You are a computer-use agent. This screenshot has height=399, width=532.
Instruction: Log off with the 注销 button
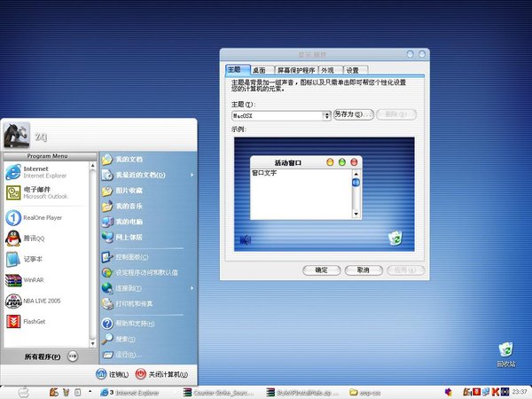[x=113, y=374]
